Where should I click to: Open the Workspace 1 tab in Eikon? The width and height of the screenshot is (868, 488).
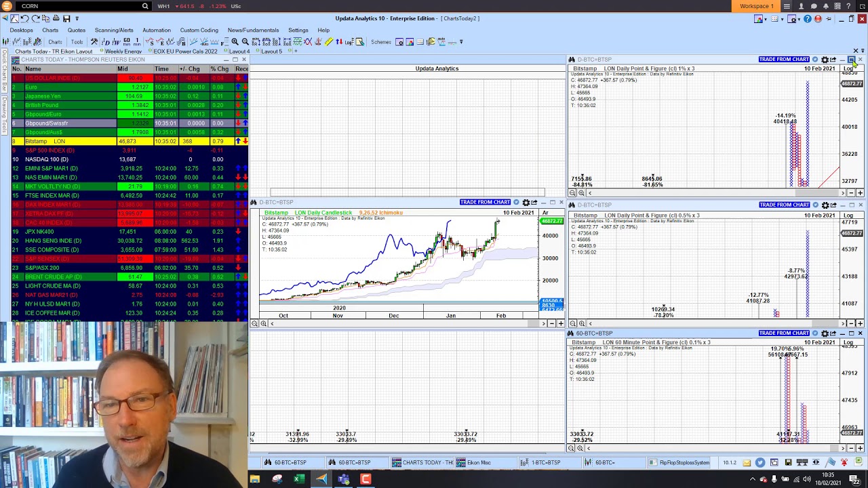point(757,6)
